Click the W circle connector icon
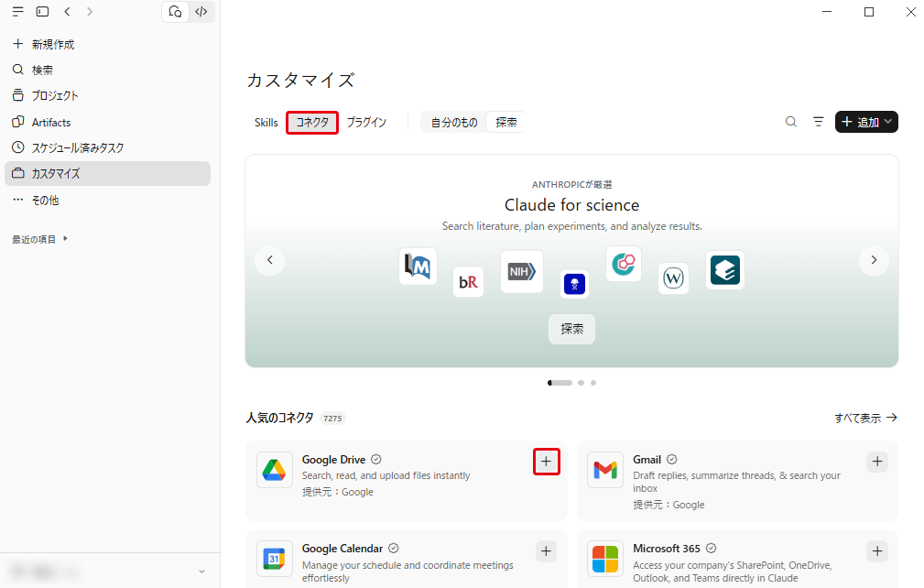 coord(674,278)
